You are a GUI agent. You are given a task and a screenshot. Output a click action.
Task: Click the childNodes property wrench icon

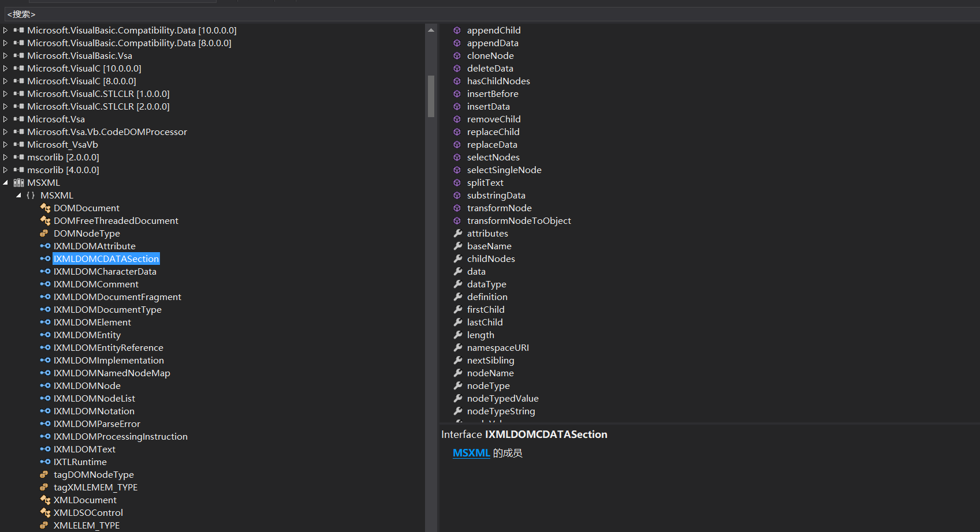point(457,258)
